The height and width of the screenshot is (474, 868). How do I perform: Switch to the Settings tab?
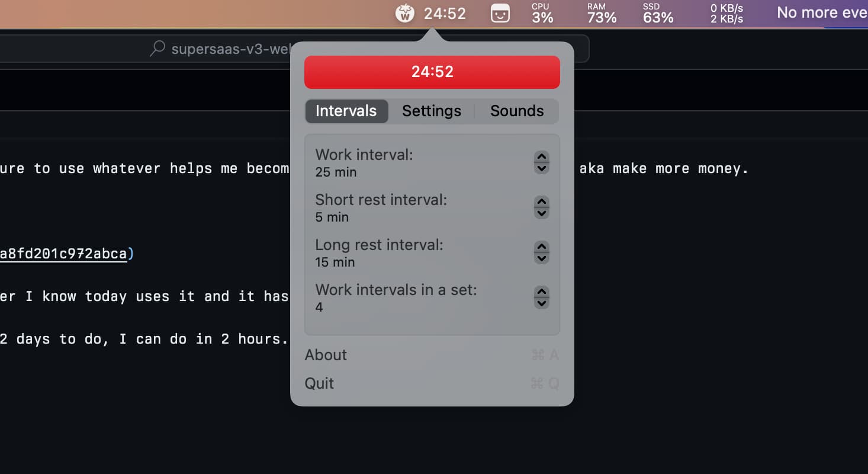coord(431,111)
